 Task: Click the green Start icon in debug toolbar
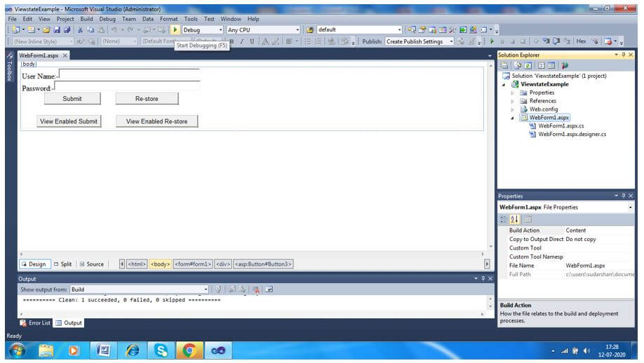click(x=492, y=41)
